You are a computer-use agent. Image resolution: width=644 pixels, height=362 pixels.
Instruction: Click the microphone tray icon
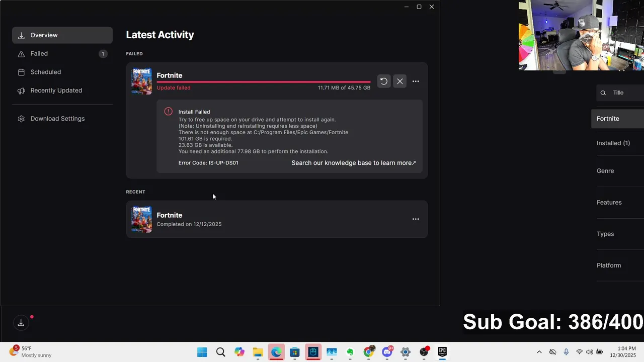[566, 352]
